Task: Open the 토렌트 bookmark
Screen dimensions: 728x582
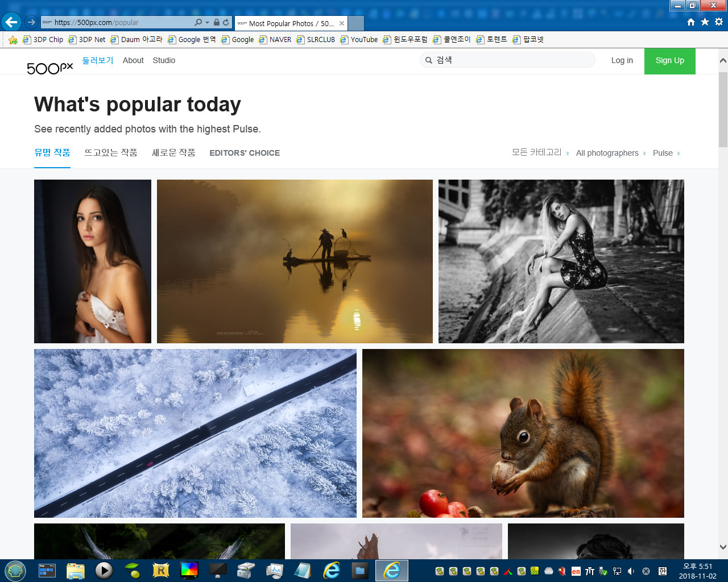Action: (x=491, y=39)
